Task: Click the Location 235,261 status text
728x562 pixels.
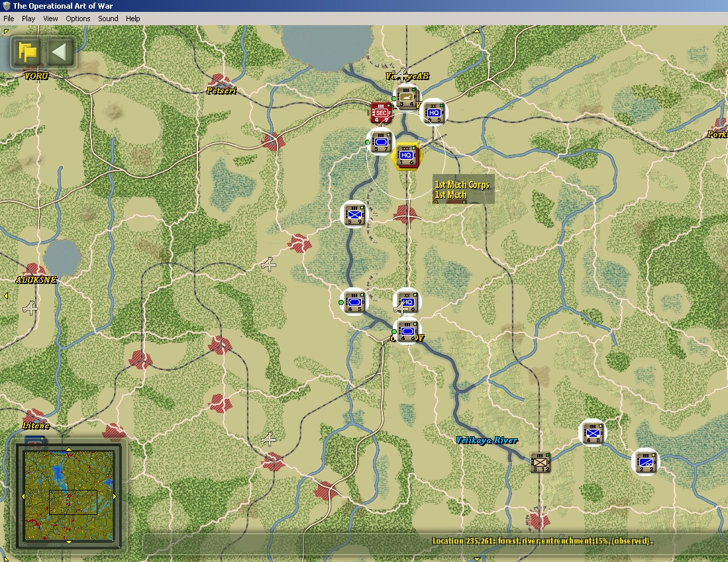Action: pos(543,541)
